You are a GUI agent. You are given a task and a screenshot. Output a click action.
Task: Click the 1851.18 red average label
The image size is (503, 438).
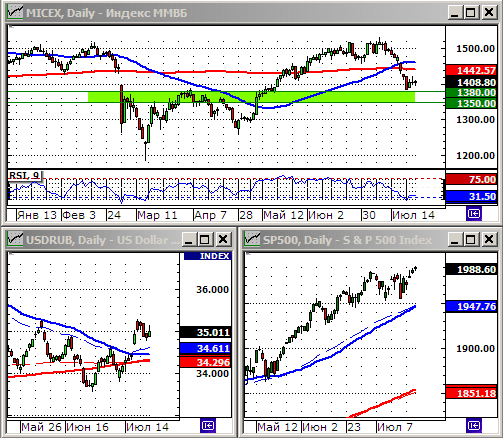[x=472, y=393]
